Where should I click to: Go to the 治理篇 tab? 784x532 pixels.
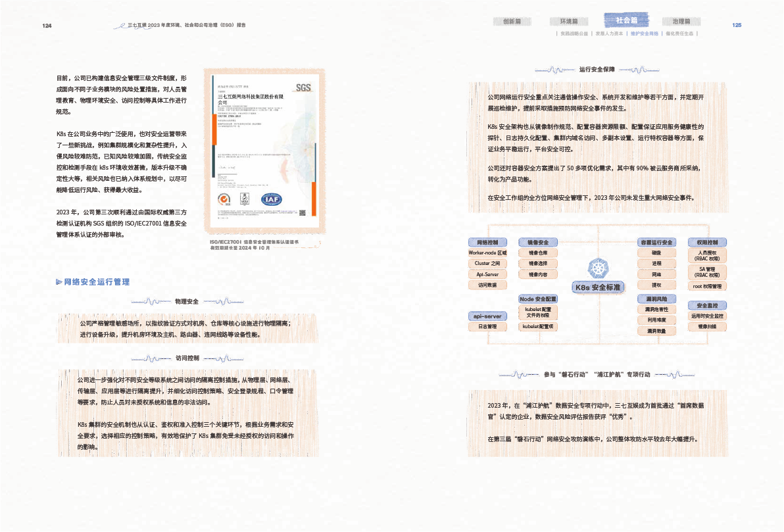click(681, 21)
